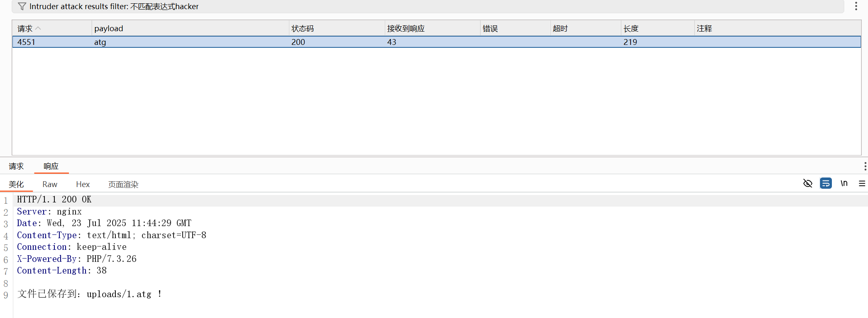The height and width of the screenshot is (318, 868).
Task: Click the Content-Type header line
Action: [x=111, y=235]
